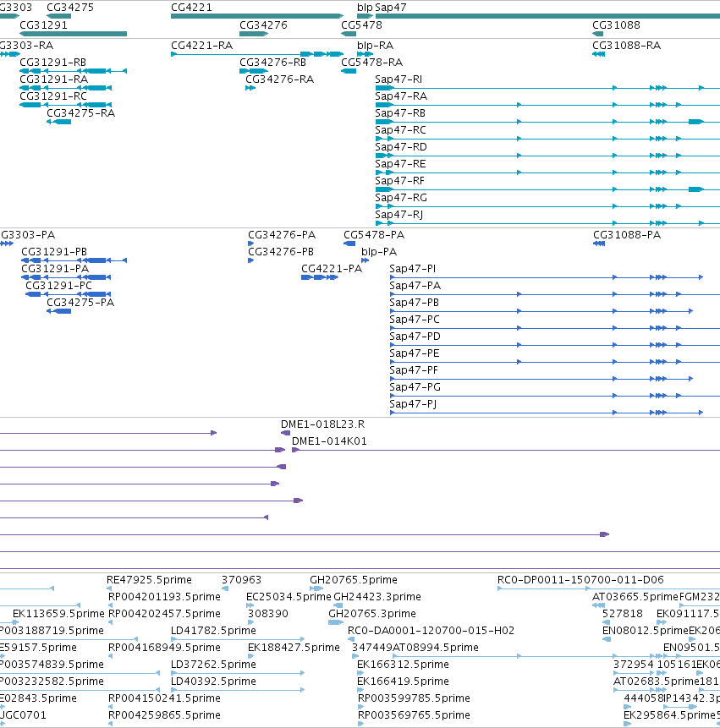The width and height of the screenshot is (720, 728).
Task: Click the CG34275-PA protein glyph
Action: [x=58, y=311]
